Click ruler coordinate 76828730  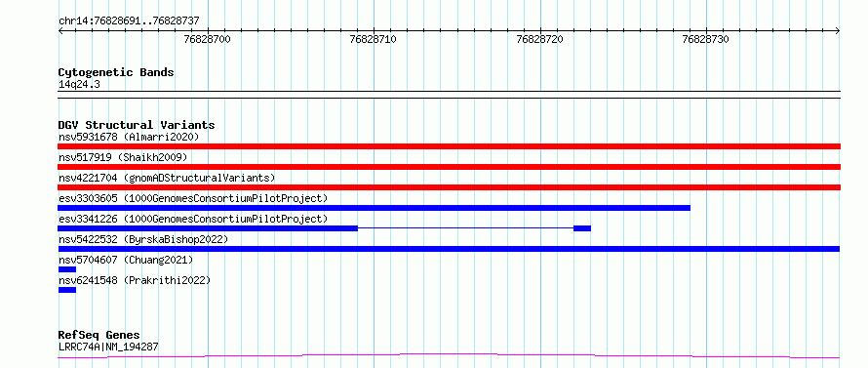[706, 39]
